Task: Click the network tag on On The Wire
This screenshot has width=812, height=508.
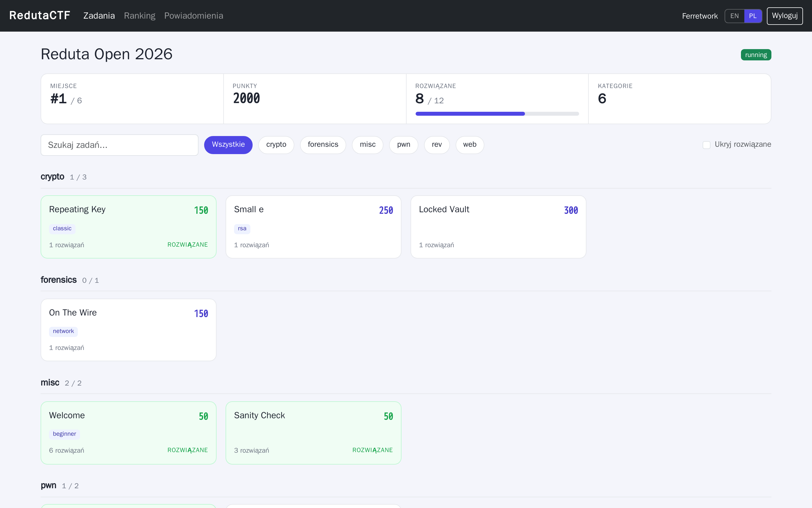Action: coord(63,331)
